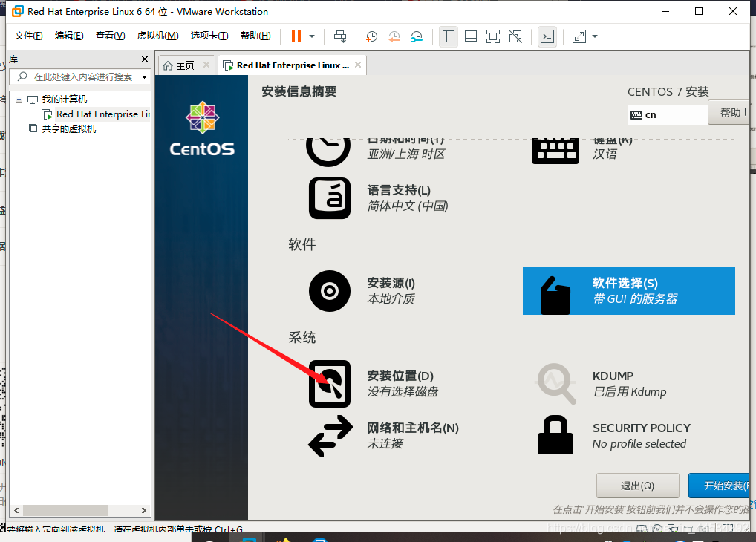Screen dimensions: 756x542
Task: Open 安装位置(D) installation destination
Action: [x=372, y=383]
